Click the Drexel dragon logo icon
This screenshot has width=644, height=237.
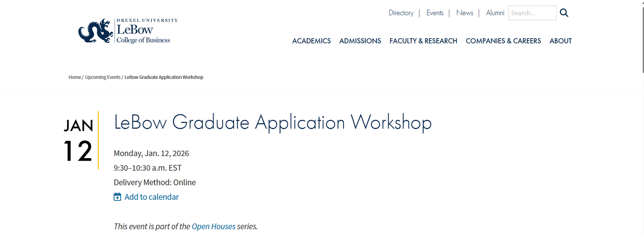(95, 31)
